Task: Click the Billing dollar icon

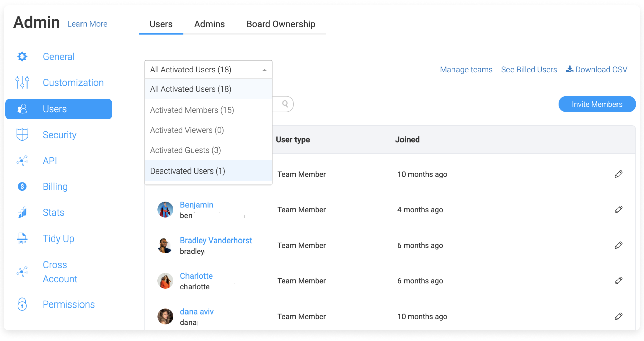Action: click(x=22, y=186)
